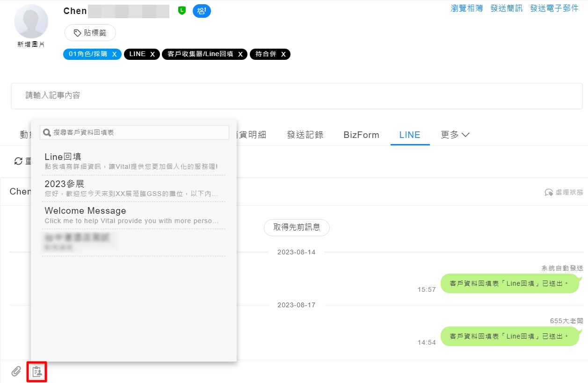Choose the 2023參展 form from list
The image size is (588, 383).
[133, 188]
